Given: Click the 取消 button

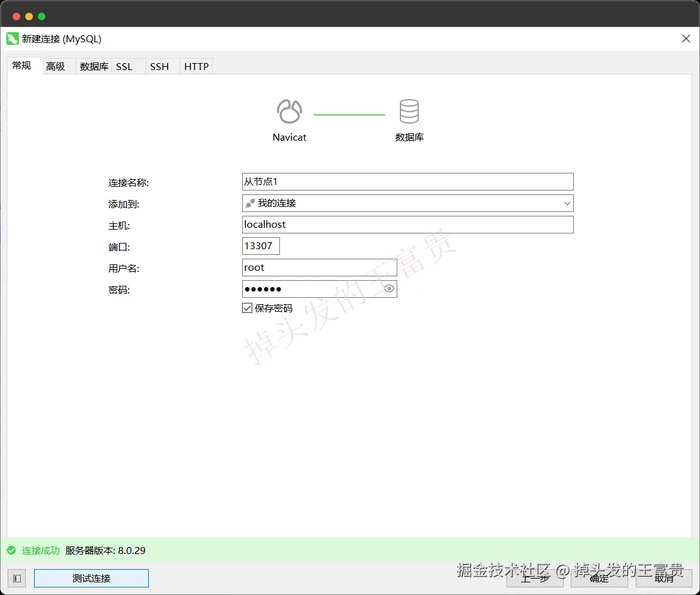Looking at the screenshot, I should pos(664,579).
